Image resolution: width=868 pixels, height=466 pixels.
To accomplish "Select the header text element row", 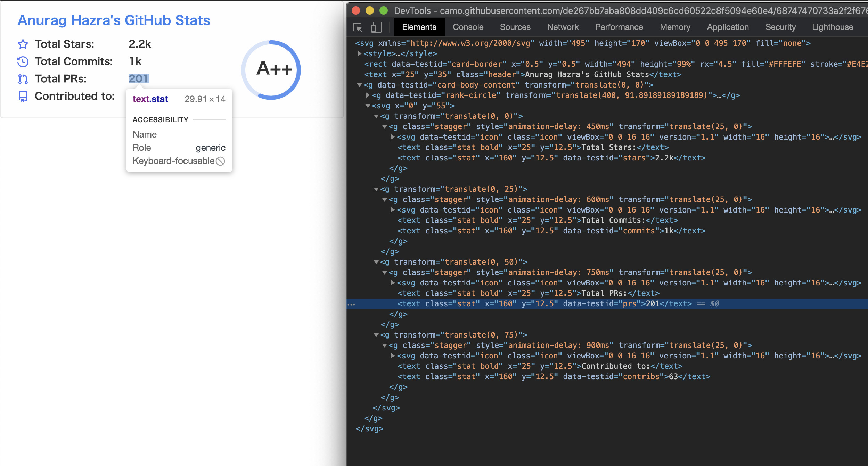I will tap(607, 74).
